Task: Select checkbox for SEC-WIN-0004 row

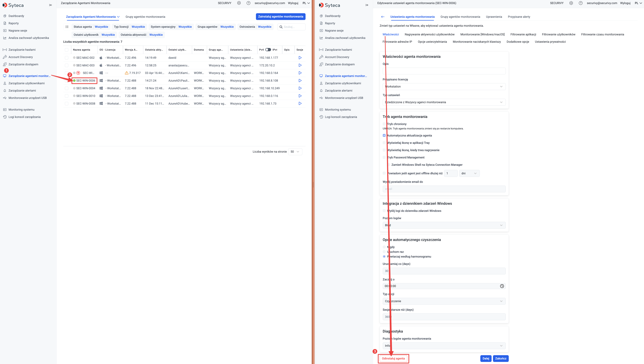Action: coord(67,88)
